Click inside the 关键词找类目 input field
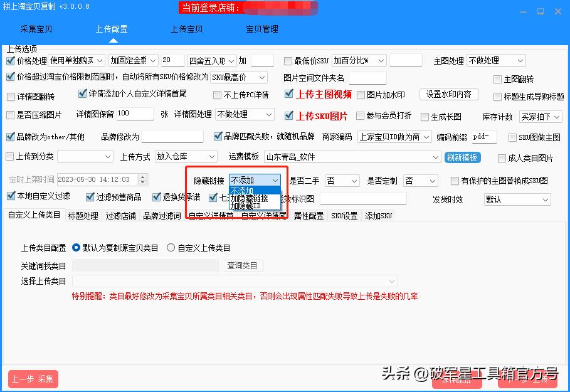Screen dimensions: 570x392 point(144,265)
